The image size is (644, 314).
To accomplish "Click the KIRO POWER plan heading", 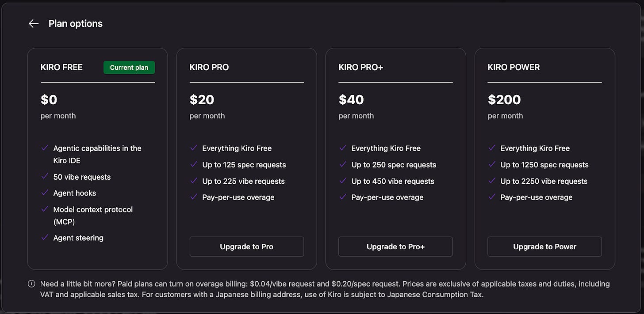I will [514, 67].
